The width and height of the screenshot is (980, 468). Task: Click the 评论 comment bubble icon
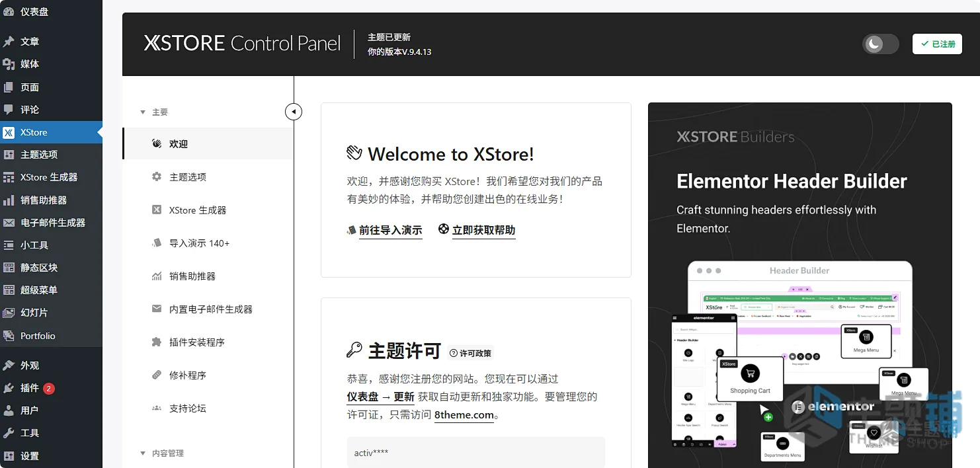coord(9,110)
